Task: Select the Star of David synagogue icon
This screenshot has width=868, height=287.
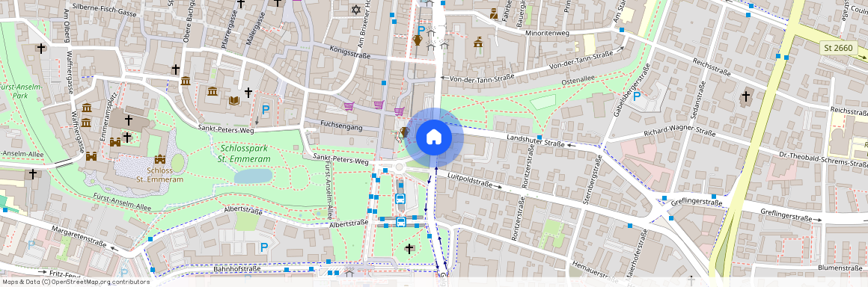Action: [x=356, y=10]
